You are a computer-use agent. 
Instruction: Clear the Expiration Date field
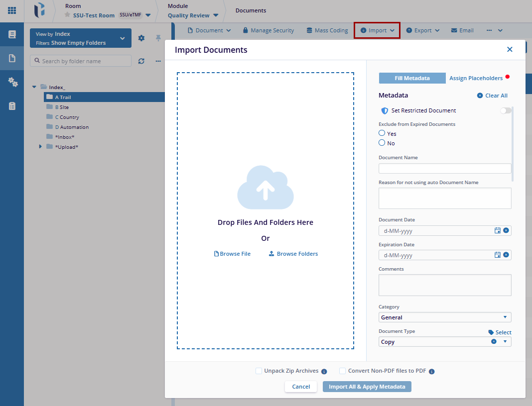506,255
